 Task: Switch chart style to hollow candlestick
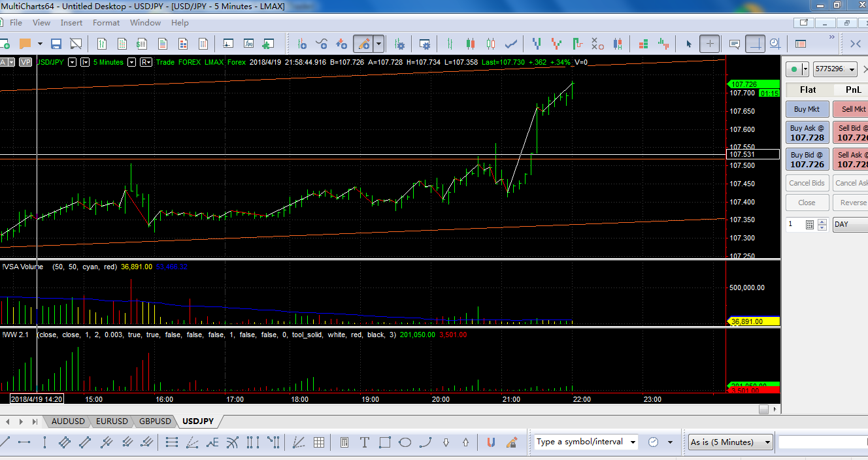(x=491, y=44)
